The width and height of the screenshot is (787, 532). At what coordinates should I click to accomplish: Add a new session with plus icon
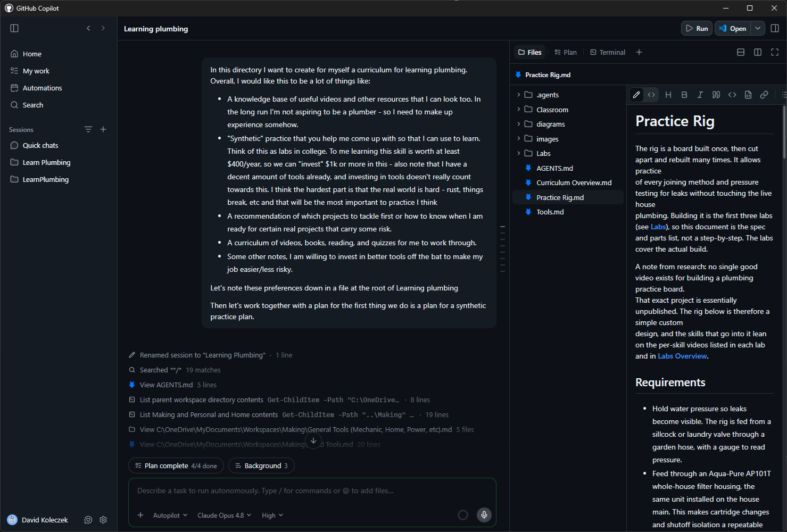[103, 129]
